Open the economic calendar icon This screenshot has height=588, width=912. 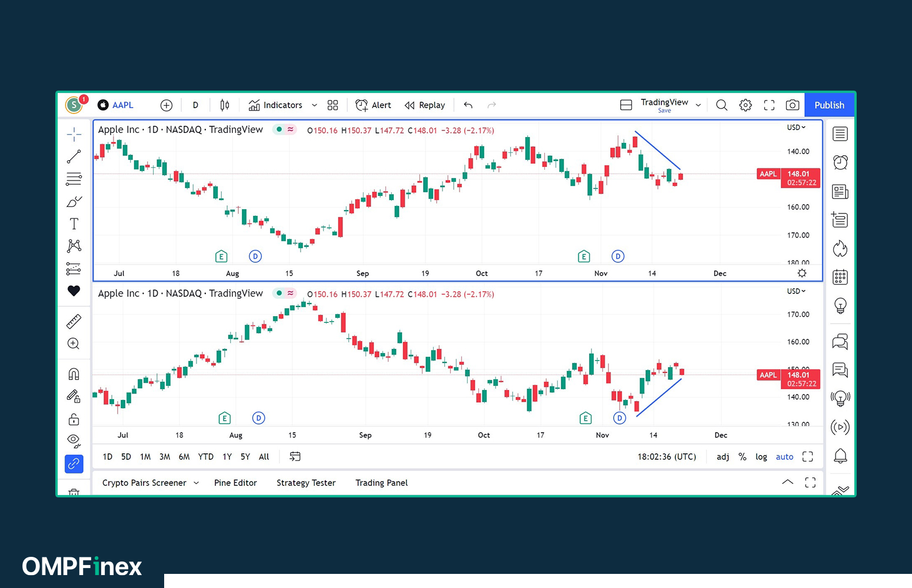coord(840,277)
